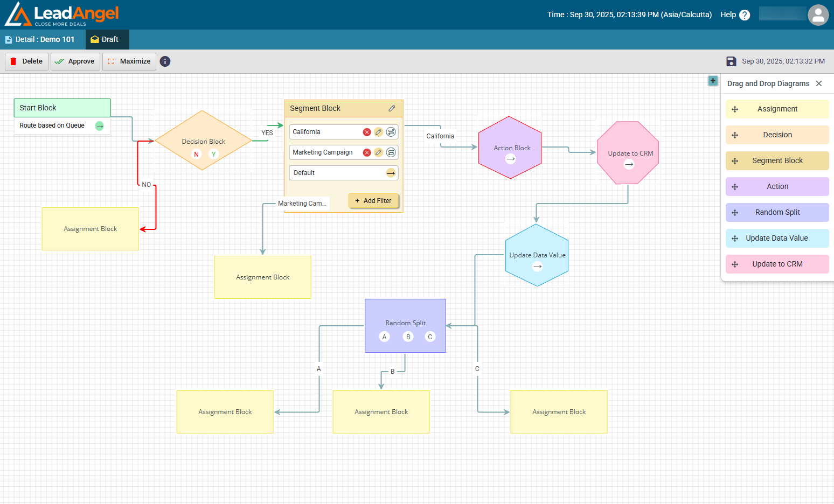Click the Approve button

(75, 61)
